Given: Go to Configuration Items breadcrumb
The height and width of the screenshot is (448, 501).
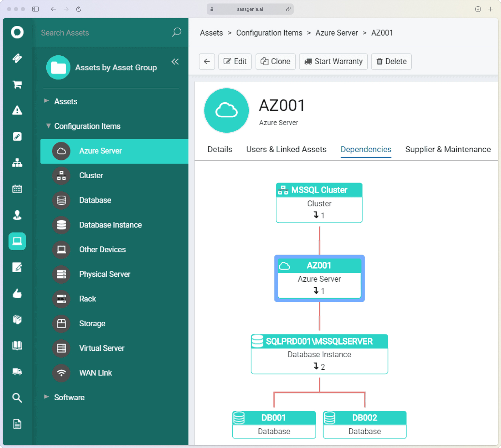Looking at the screenshot, I should [x=269, y=33].
